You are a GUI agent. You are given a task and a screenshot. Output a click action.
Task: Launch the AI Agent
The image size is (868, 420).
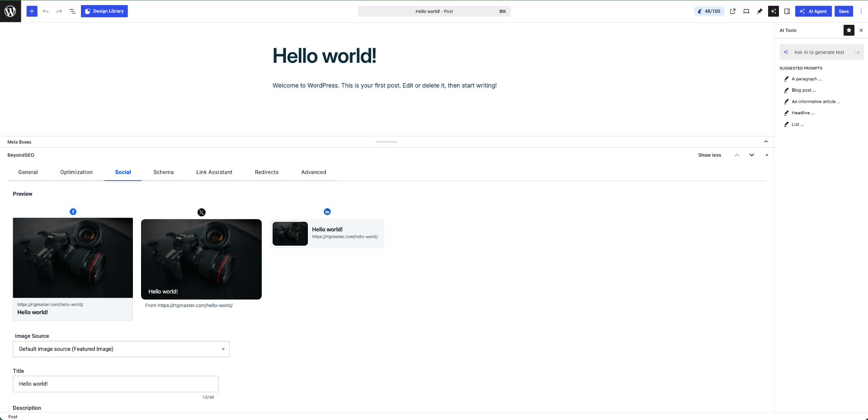[x=813, y=11]
